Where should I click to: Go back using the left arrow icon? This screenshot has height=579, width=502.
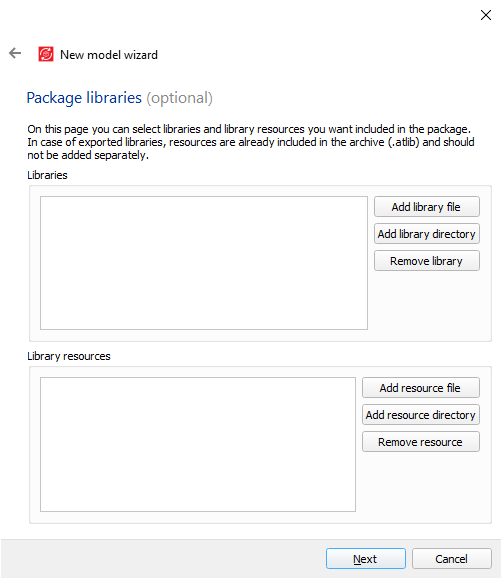15,53
